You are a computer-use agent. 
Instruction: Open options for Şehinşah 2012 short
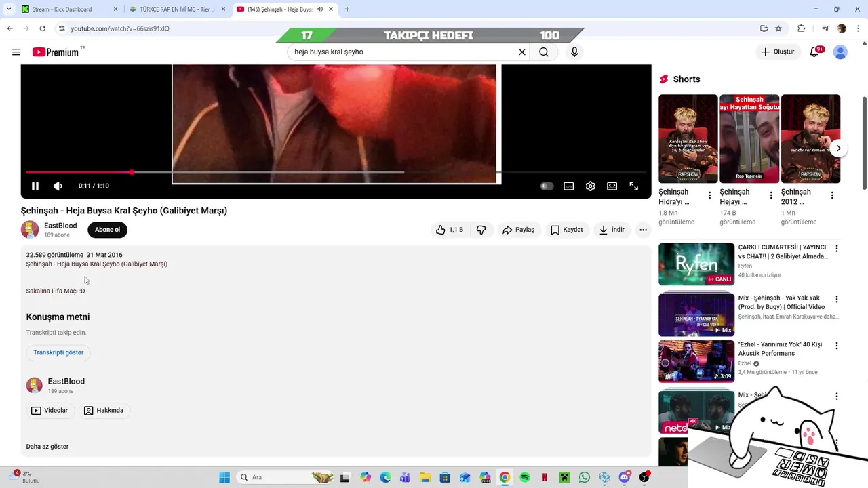[832, 195]
